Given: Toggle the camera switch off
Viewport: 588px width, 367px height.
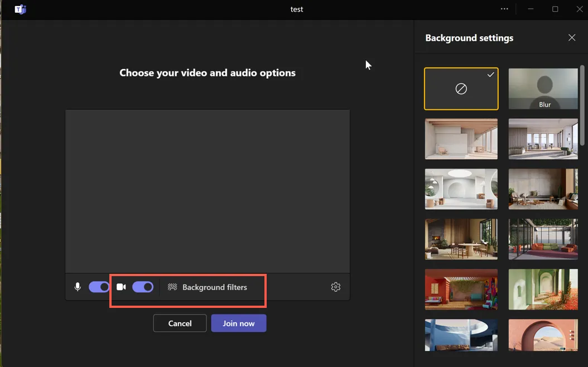Looking at the screenshot, I should 143,287.
